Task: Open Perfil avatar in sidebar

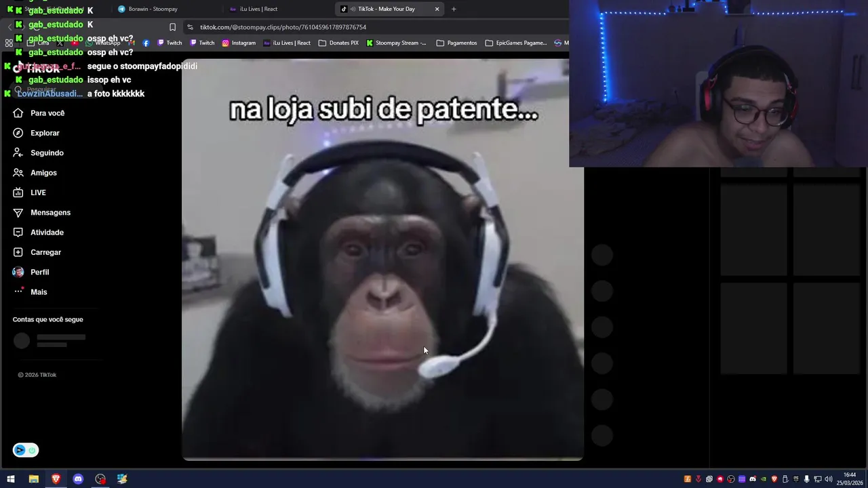Action: pos(18,272)
